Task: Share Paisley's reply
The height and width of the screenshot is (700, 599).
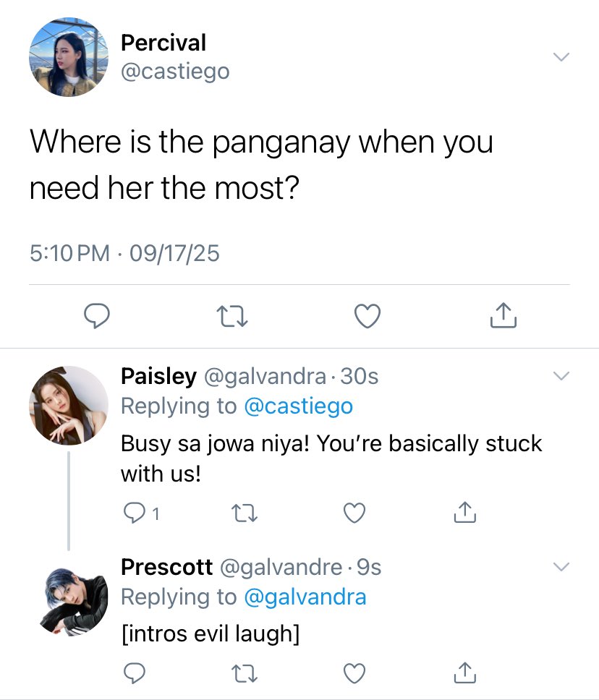Action: (464, 512)
